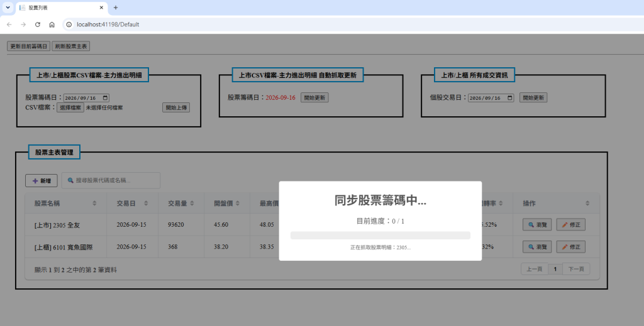The image size is (644, 326).
Task: Click 選擇檔案 file chooser button
Action: tap(70, 107)
